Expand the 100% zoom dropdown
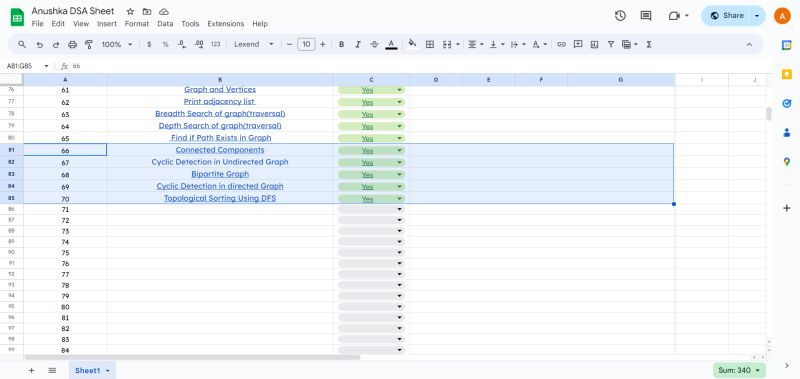Viewport: 800px width, 379px height. click(117, 44)
